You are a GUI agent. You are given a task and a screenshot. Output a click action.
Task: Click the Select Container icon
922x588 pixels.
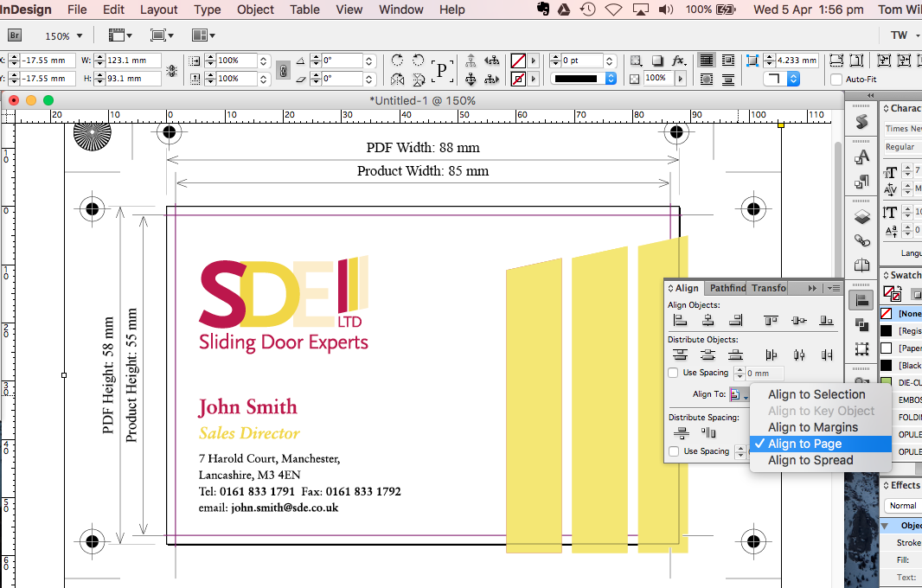[x=471, y=60]
